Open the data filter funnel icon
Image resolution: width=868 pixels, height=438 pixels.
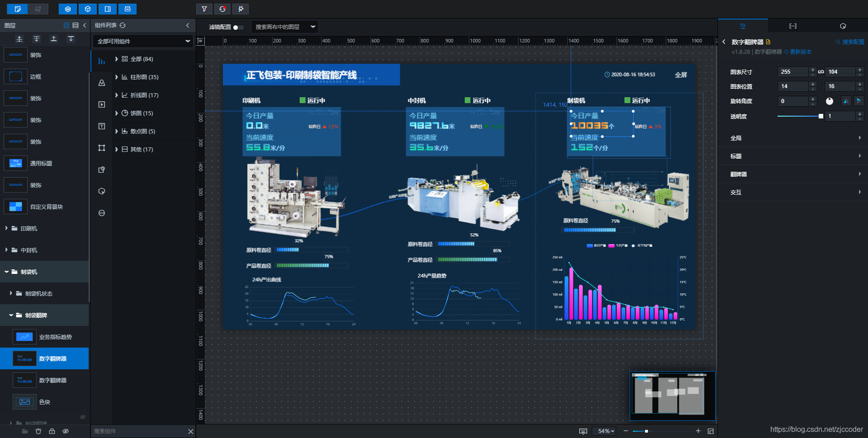[204, 9]
